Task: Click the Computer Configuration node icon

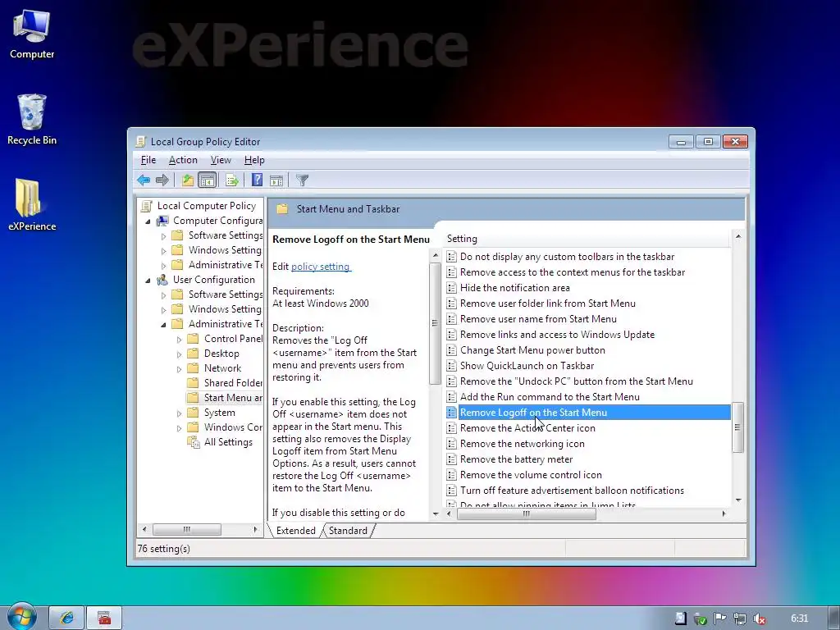Action: coord(162,221)
